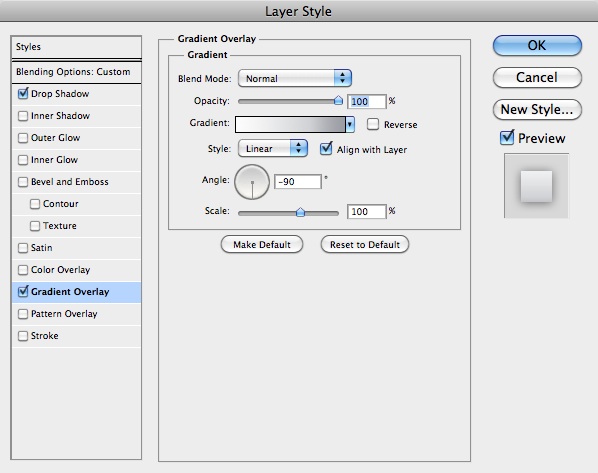This screenshot has width=598, height=473.
Task: Select the Gradient Overlay label row
Action: [x=76, y=292]
